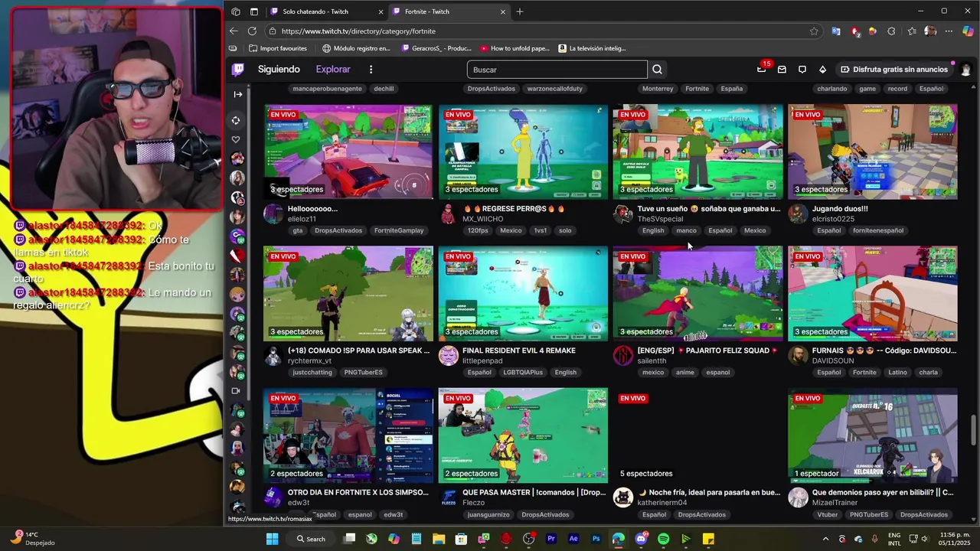The width and height of the screenshot is (980, 551).
Task: Open Adobe After Effects from taskbar
Action: (573, 540)
